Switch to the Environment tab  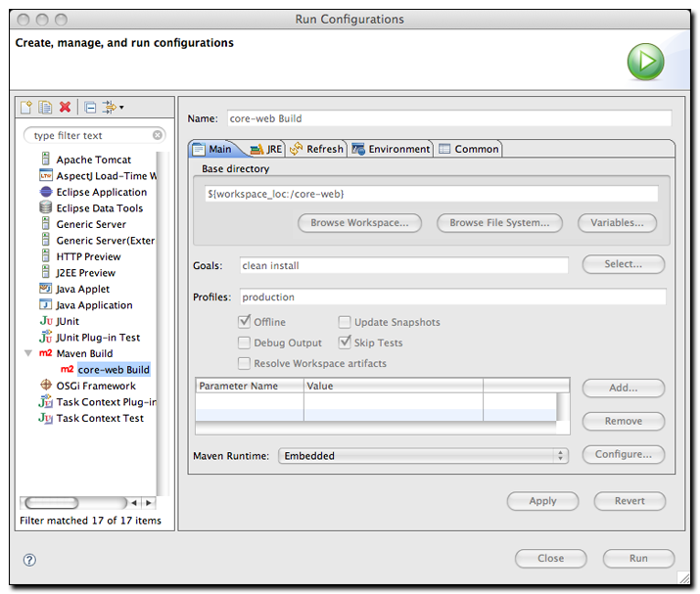point(391,149)
